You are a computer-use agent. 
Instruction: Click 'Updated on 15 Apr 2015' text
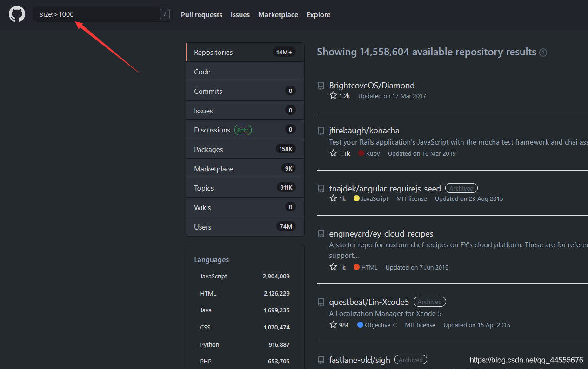pos(477,325)
